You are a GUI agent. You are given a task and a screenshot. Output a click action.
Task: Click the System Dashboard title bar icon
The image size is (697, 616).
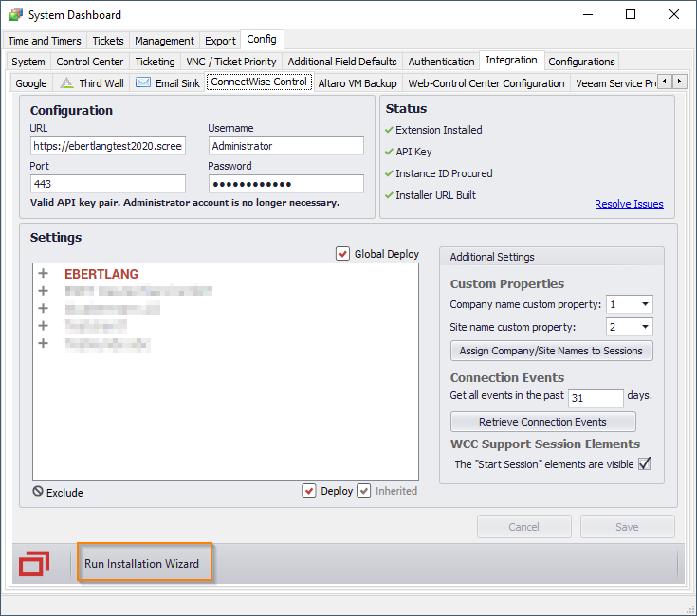(15, 15)
